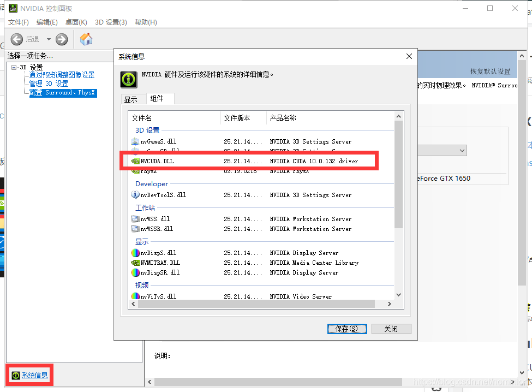Select the NVIDIA Video Server text
The height and width of the screenshot is (392, 532).
pos(301,296)
